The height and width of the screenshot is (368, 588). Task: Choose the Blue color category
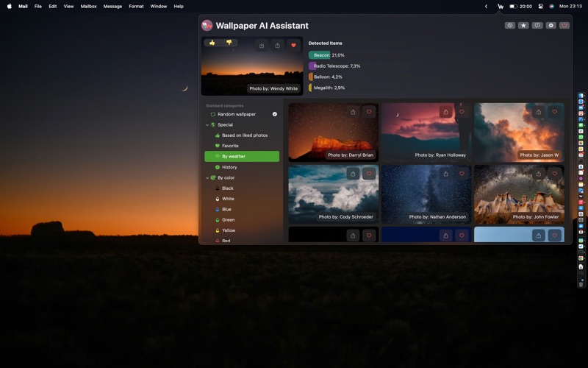coord(227,210)
